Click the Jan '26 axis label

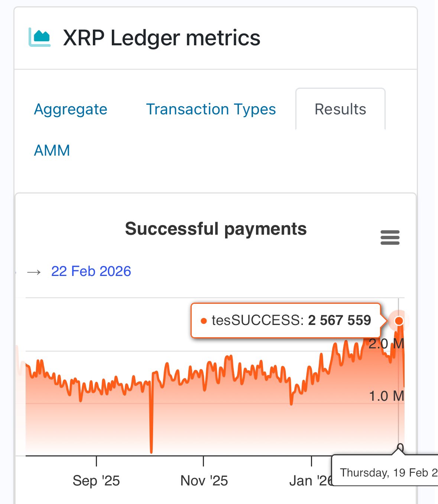(310, 481)
